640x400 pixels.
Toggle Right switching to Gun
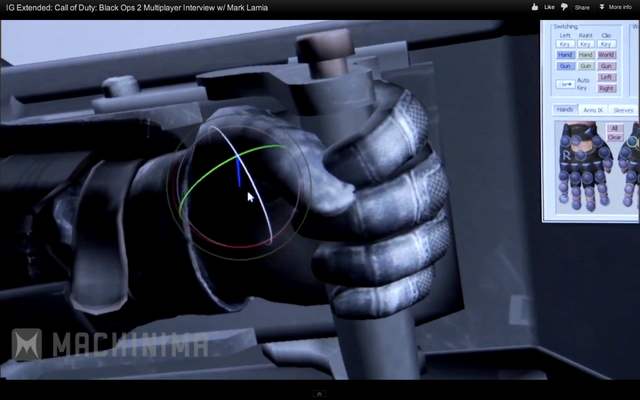tap(585, 66)
